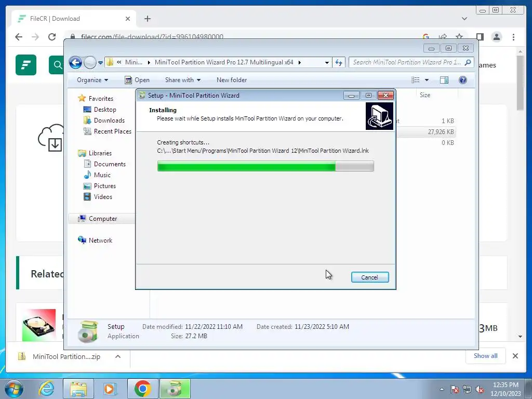Click the Setup application icon in details pane
Screen dimensions: 532x399
[88, 331]
